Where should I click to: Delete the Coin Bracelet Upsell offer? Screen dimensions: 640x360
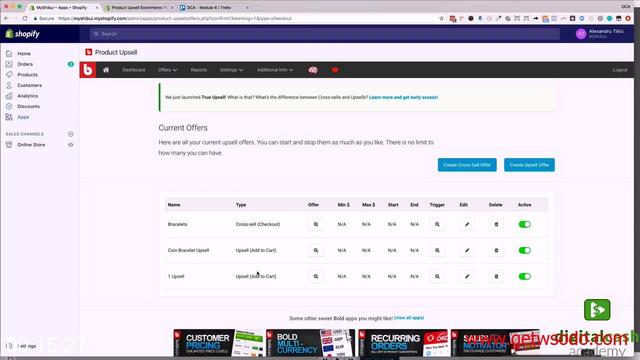(x=496, y=250)
